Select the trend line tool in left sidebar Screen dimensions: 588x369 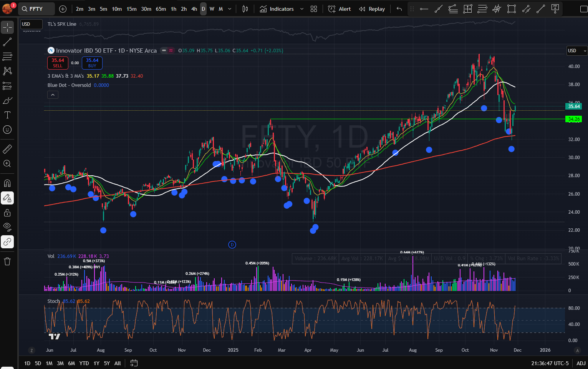click(x=7, y=42)
